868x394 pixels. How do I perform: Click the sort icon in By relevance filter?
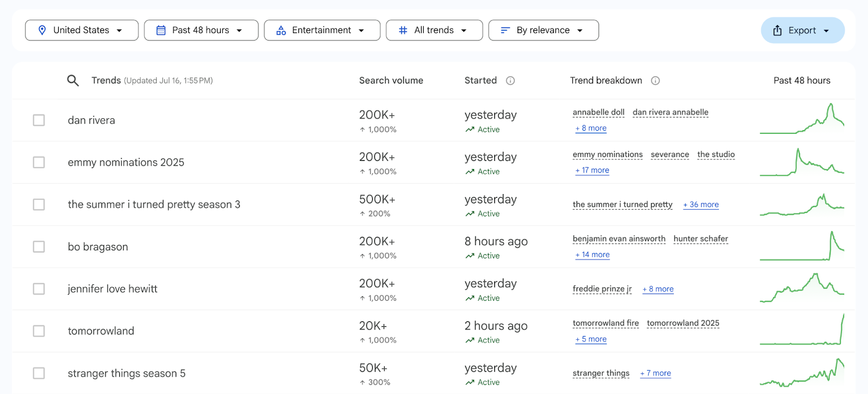505,30
